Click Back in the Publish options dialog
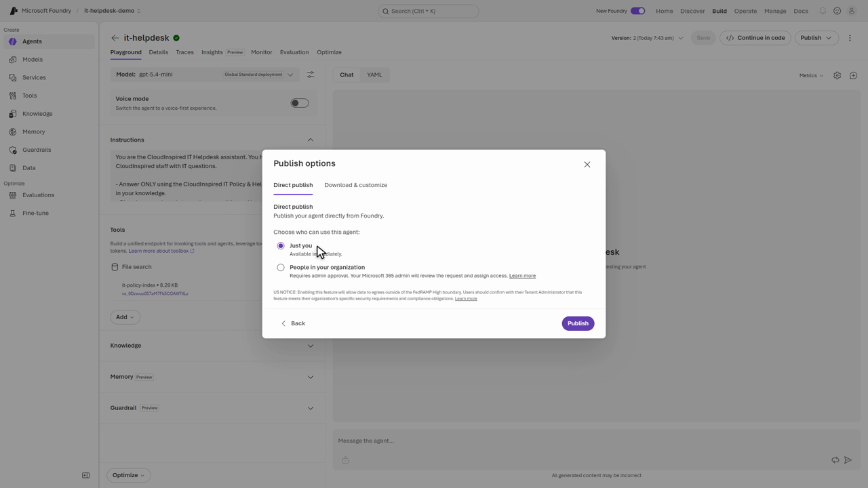Image resolution: width=868 pixels, height=488 pixels. (293, 323)
